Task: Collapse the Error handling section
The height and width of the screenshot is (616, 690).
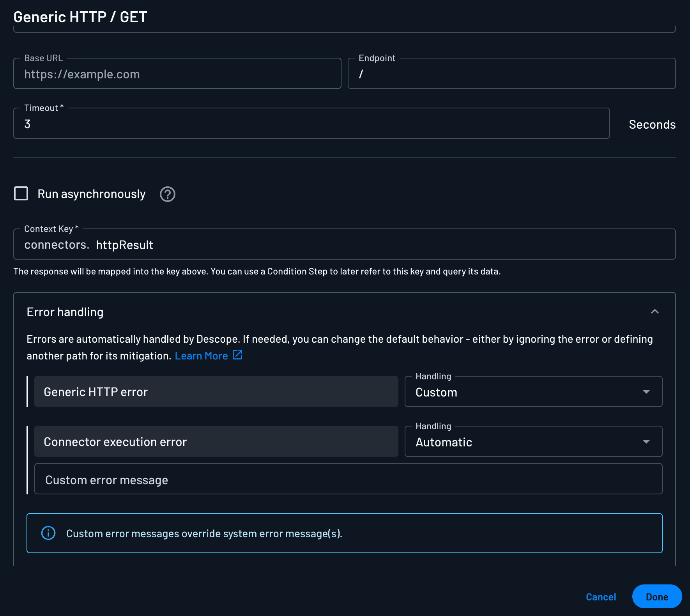Action: 655,312
